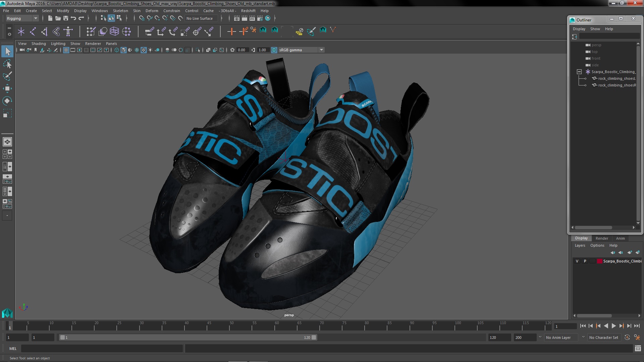Screen dimensions: 644x362
Task: Open viewport Shading menu
Action: 39,44
